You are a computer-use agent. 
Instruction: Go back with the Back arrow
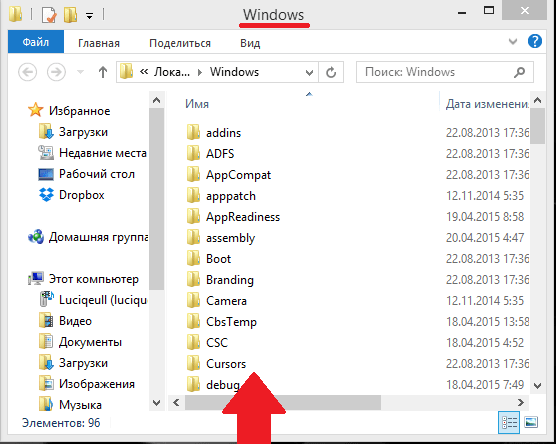[27, 72]
